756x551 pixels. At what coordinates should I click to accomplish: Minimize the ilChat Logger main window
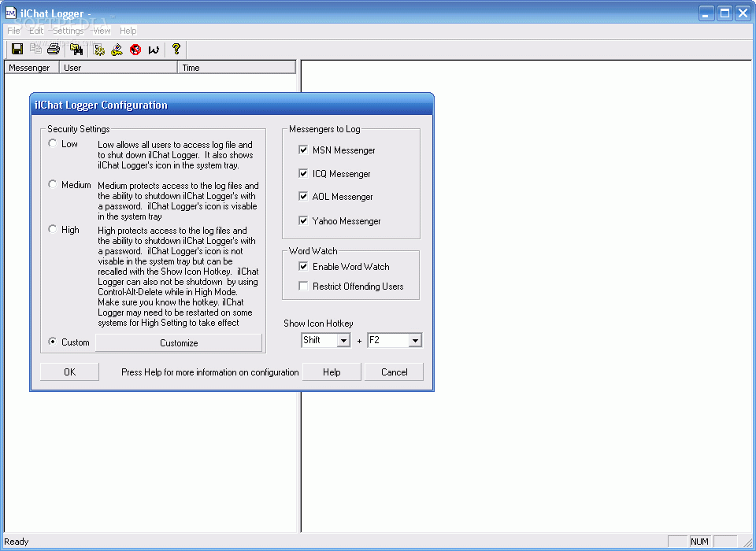(706, 13)
